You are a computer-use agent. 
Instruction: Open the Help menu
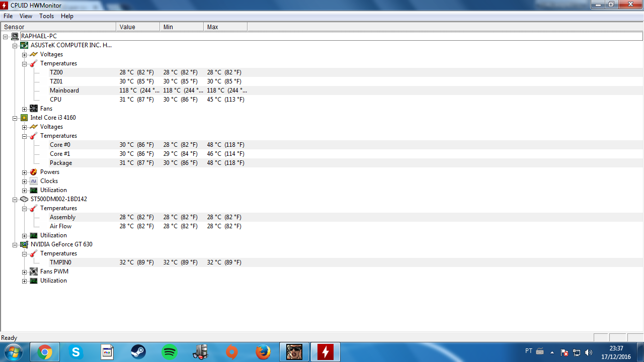[67, 16]
